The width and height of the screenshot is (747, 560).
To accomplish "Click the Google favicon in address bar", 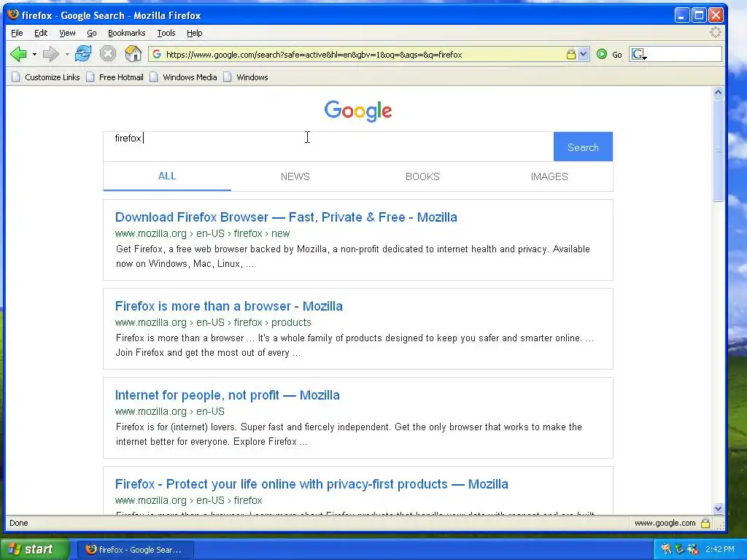I will tap(157, 54).
